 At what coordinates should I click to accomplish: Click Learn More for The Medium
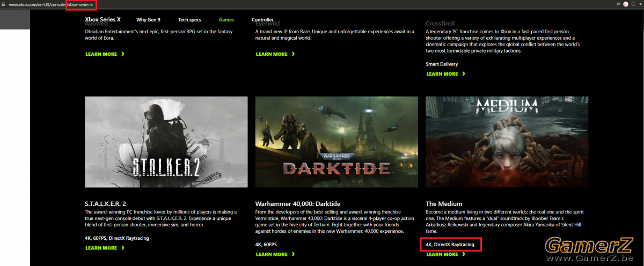[445, 254]
